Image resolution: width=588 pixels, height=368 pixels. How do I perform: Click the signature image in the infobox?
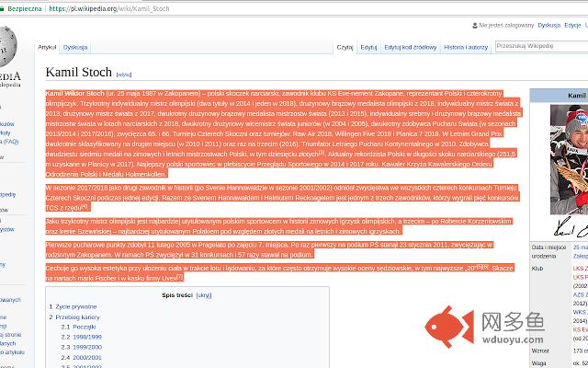pyautogui.click(x=571, y=226)
